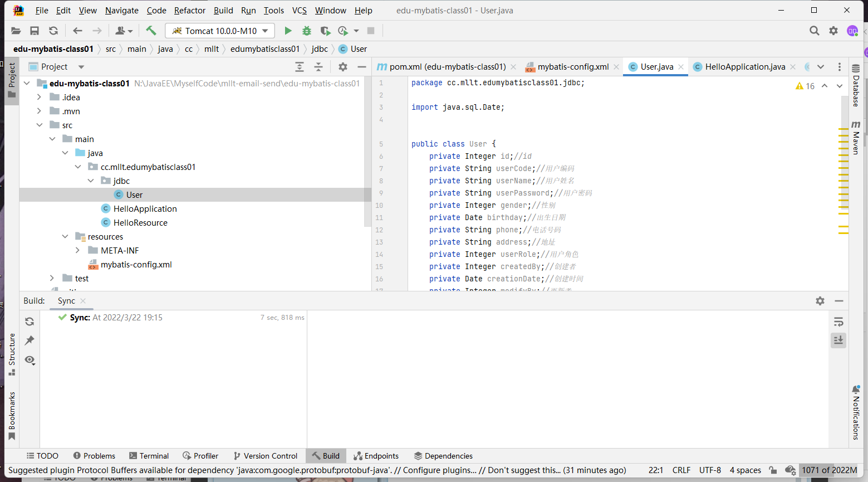Collapse all in Project tool window
The image size is (868, 482).
[x=318, y=67]
